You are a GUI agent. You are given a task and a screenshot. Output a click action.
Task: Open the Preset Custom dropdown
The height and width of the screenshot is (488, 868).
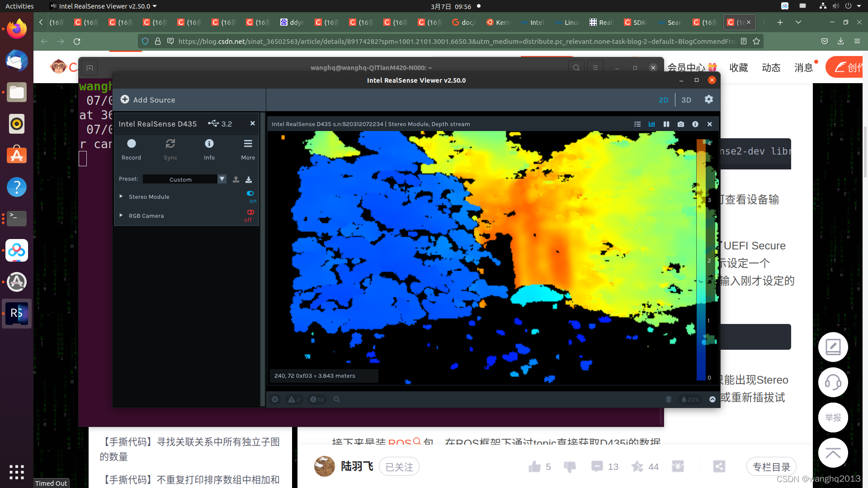pyautogui.click(x=184, y=179)
